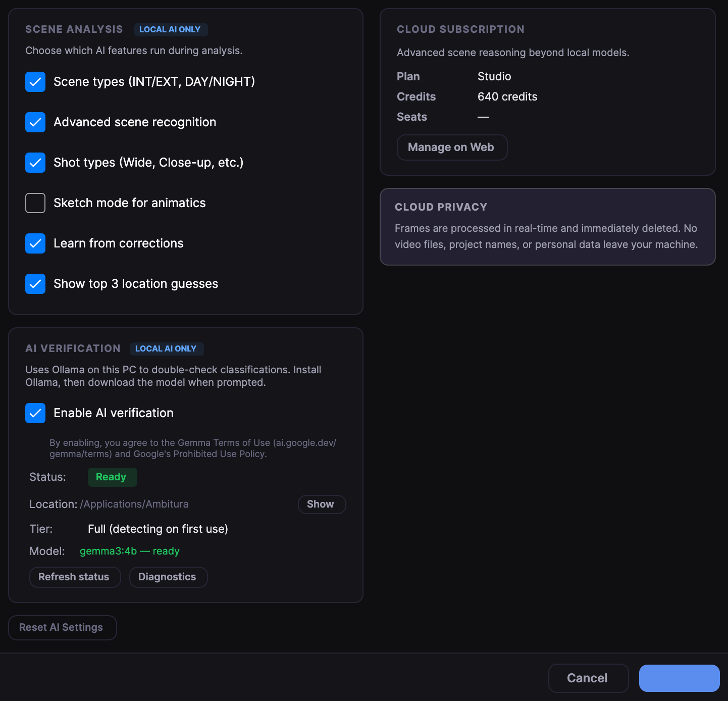
Task: Enable Sketch mode for animatics checkbox
Action: [35, 203]
